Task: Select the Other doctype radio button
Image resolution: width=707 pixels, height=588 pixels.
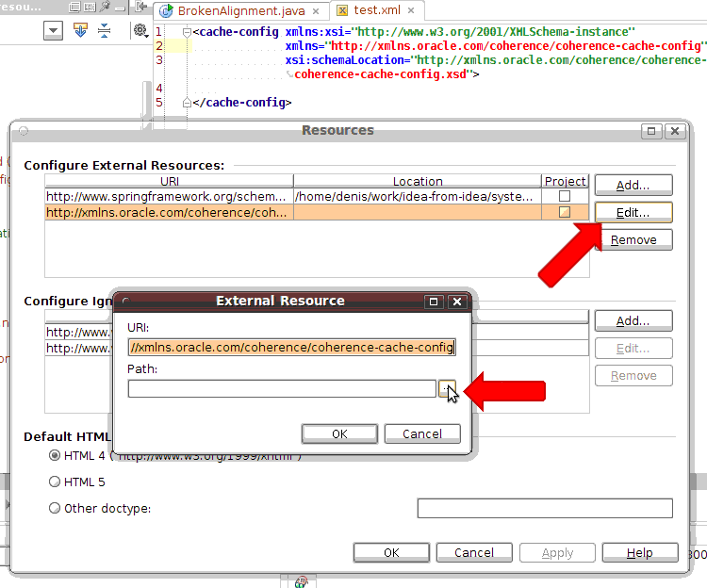Action: [55, 508]
